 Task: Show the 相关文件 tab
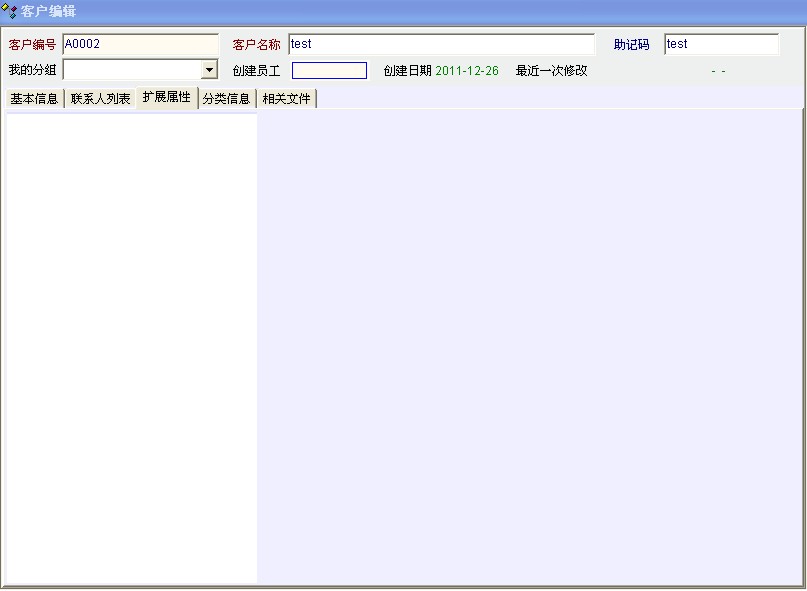click(286, 99)
